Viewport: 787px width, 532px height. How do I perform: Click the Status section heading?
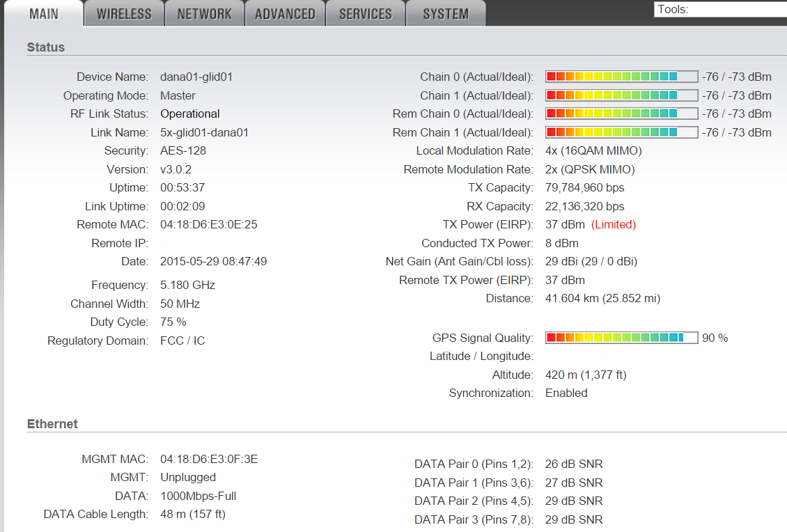click(46, 47)
